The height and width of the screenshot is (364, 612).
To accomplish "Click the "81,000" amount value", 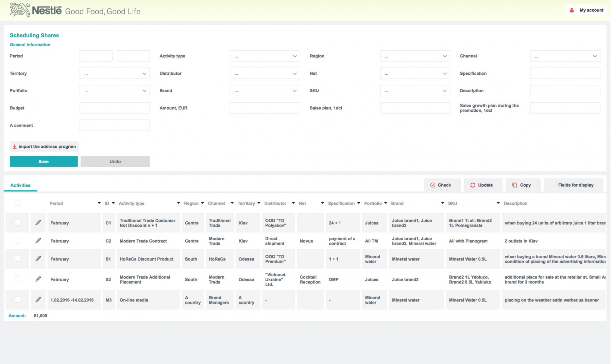I will coord(40,315).
